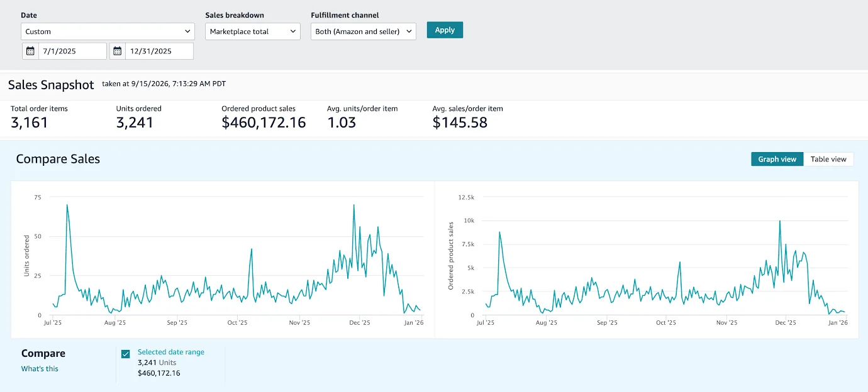Click the Sales Snapshot heading
This screenshot has height=392, width=868.
(x=51, y=85)
